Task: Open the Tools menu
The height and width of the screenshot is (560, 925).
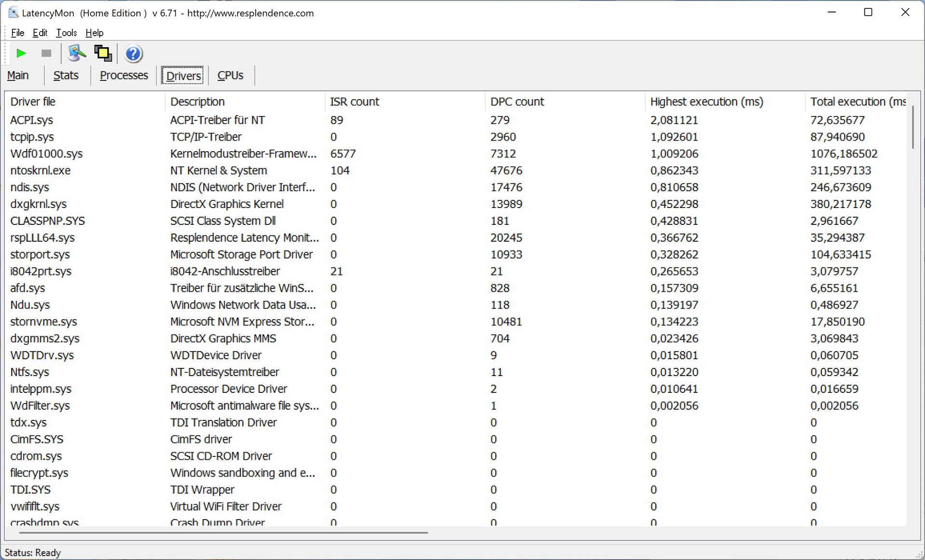Action: pos(66,33)
